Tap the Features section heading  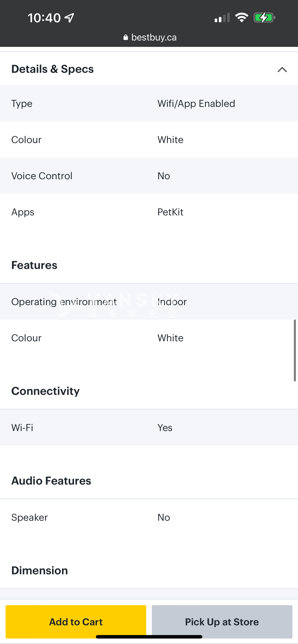(x=34, y=265)
